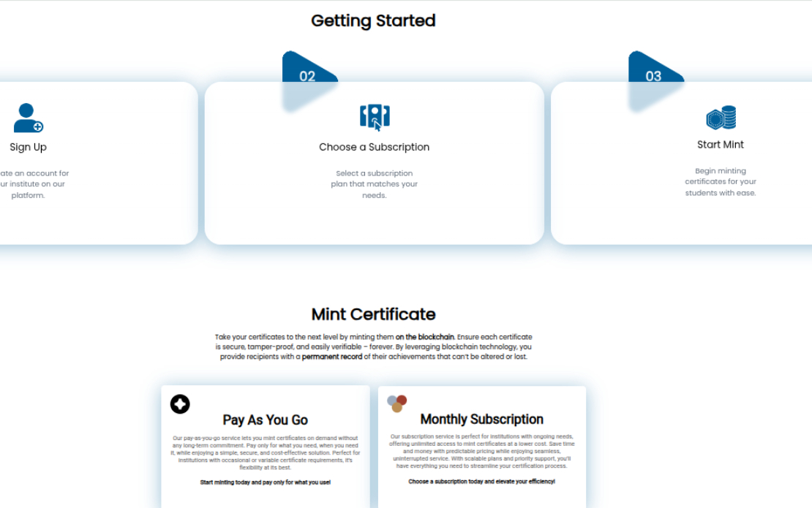Click the Mint Certificate heading

[x=373, y=314]
